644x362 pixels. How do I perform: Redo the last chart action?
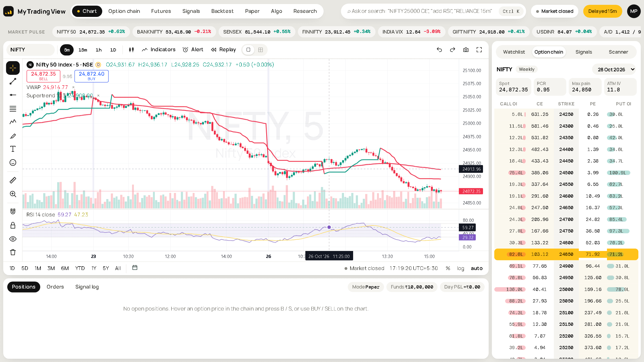(453, 50)
